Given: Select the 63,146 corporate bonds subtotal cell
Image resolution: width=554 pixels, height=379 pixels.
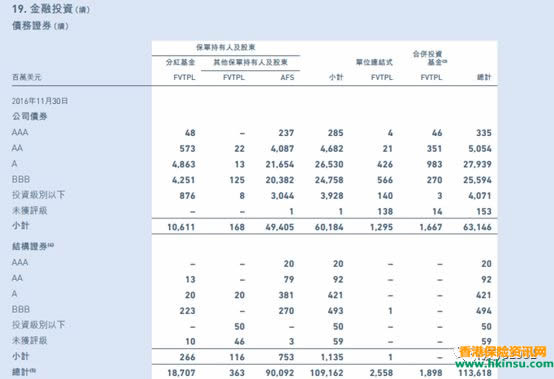Looking at the screenshot, I should point(477,227).
